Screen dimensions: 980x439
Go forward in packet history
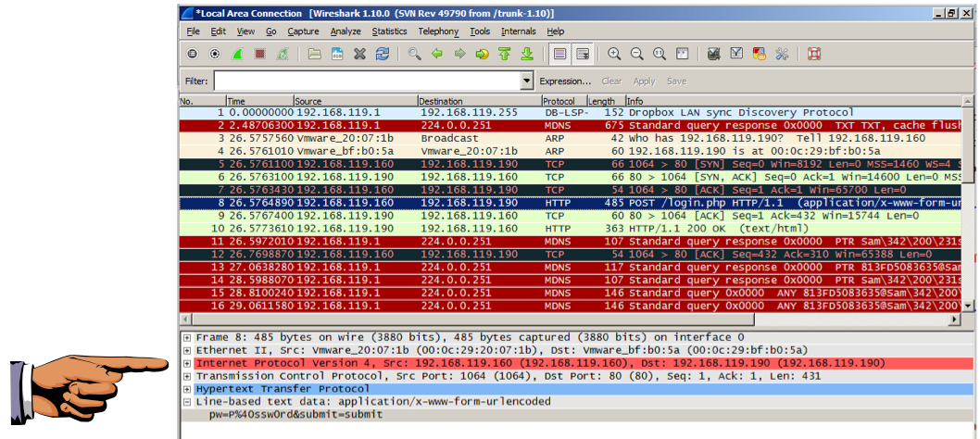click(x=459, y=55)
